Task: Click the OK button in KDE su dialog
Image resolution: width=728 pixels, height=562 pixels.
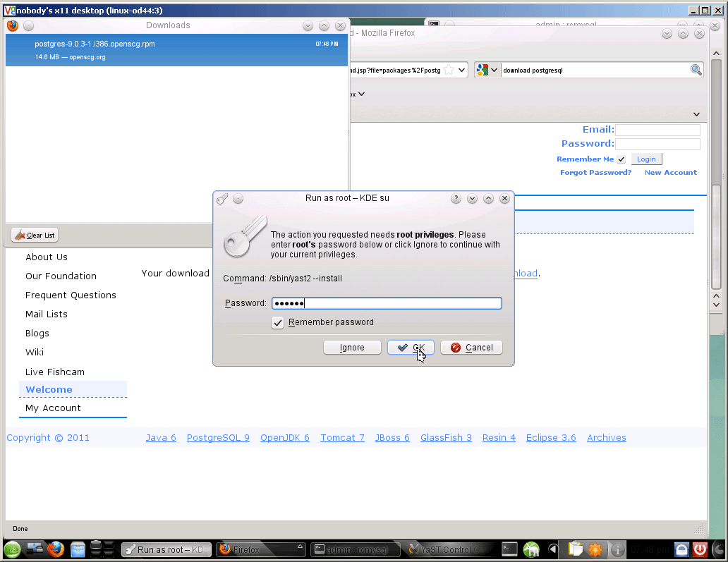Action: [x=411, y=348]
